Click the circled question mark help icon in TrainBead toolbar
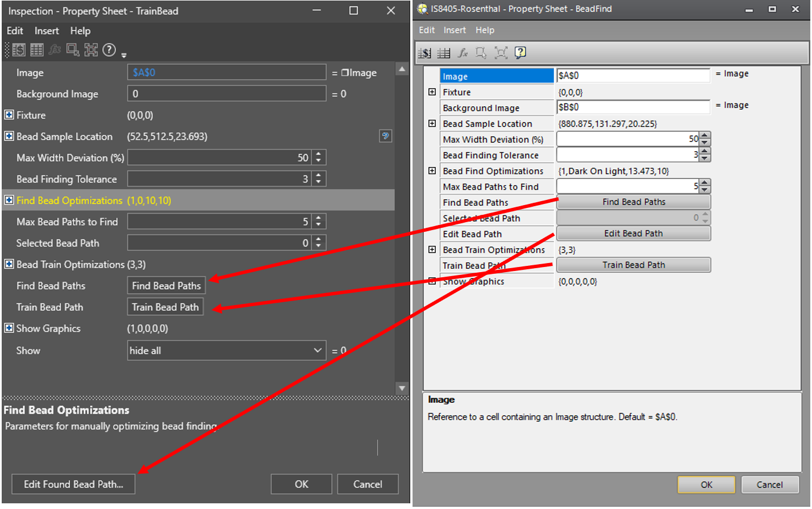Image resolution: width=812 pixels, height=509 pixels. click(x=109, y=50)
